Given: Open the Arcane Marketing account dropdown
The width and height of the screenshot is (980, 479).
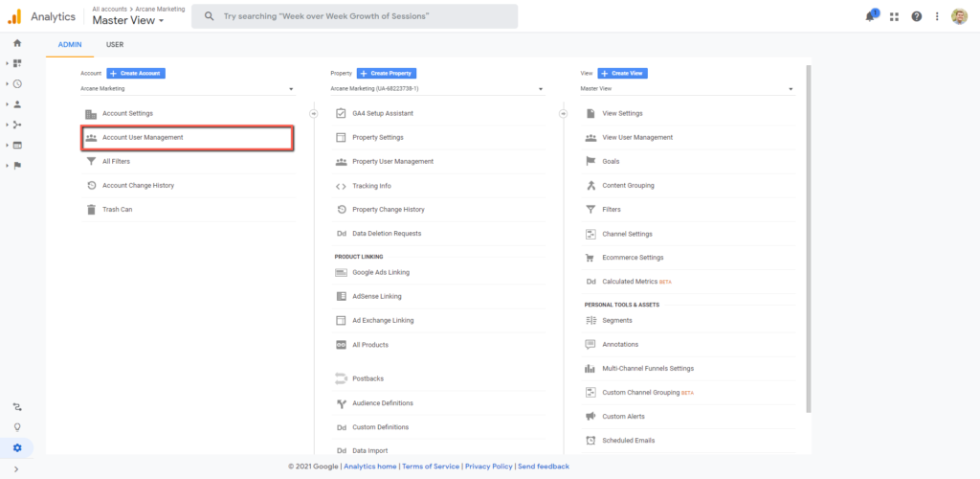Looking at the screenshot, I should point(188,89).
